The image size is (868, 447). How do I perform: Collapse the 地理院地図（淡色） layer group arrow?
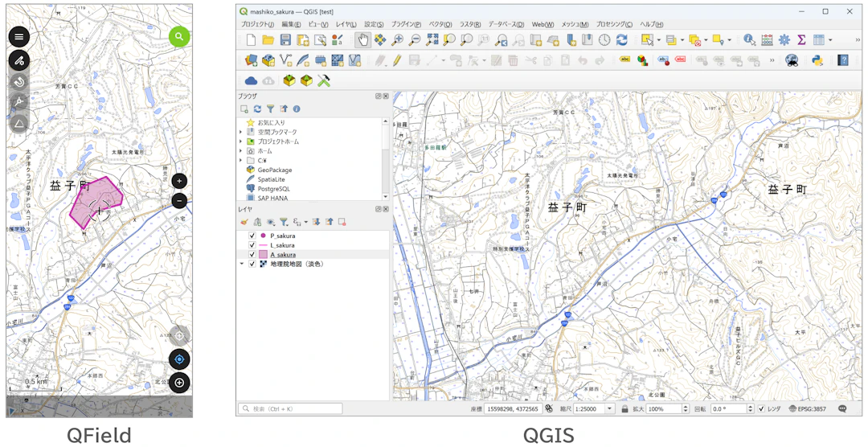(x=241, y=264)
